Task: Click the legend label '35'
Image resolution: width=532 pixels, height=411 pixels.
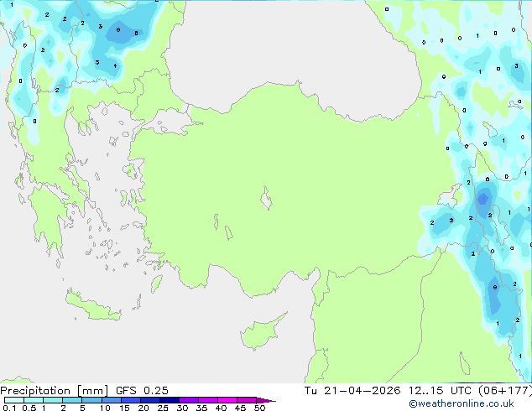Action: tap(201, 408)
